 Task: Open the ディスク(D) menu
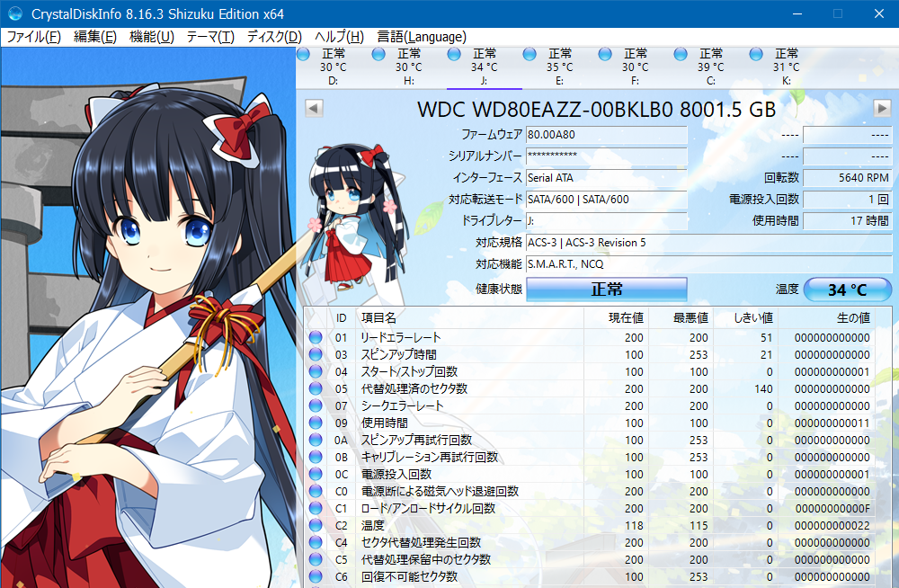(274, 37)
